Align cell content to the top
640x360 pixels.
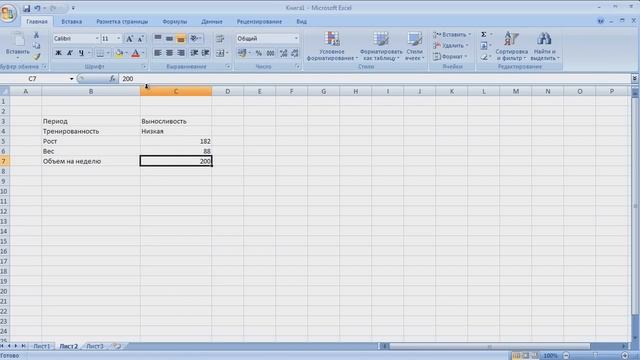point(158,39)
